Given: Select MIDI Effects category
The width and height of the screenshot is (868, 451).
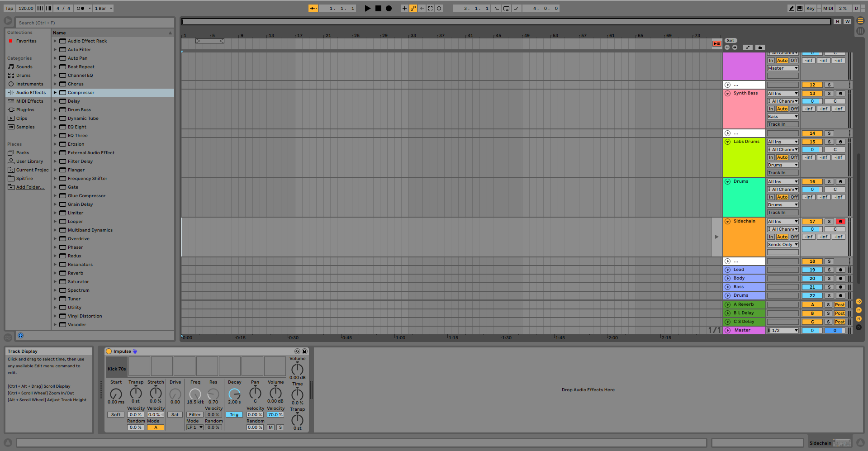Looking at the screenshot, I should (30, 101).
